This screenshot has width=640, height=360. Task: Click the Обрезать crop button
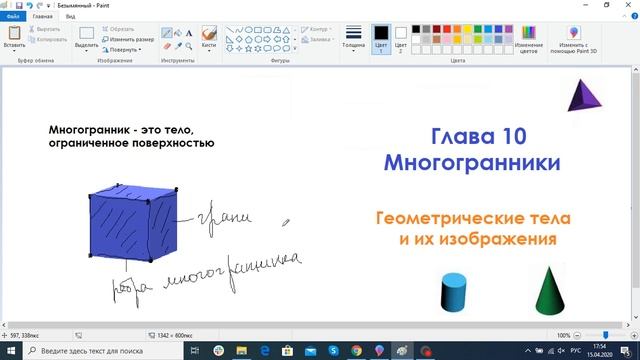coord(118,29)
